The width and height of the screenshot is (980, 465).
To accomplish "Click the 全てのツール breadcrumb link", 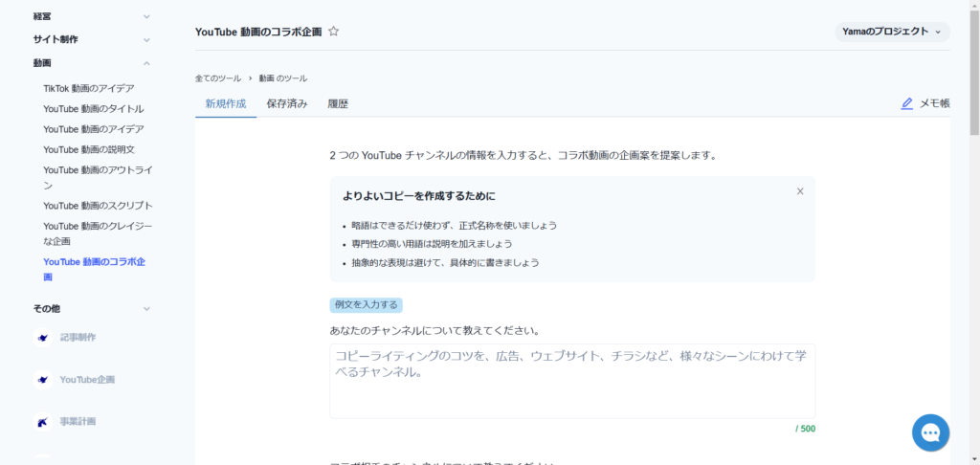I will pos(218,78).
